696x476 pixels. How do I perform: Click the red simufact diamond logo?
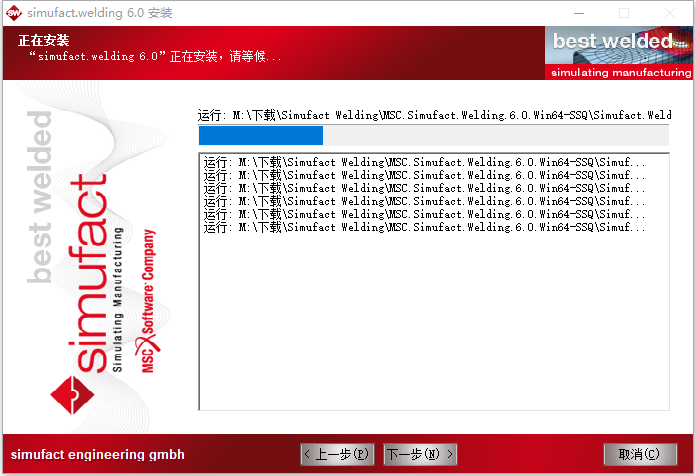coord(72,395)
